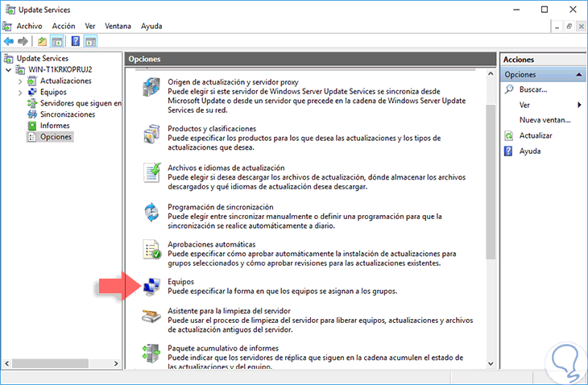Open Origen de actualización y servidor proxy
Screen dimensions: 588x385
[x=233, y=82]
